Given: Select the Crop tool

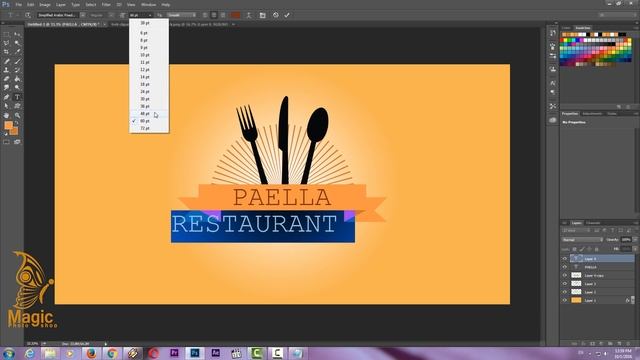Looking at the screenshot, I should click(x=7, y=52).
